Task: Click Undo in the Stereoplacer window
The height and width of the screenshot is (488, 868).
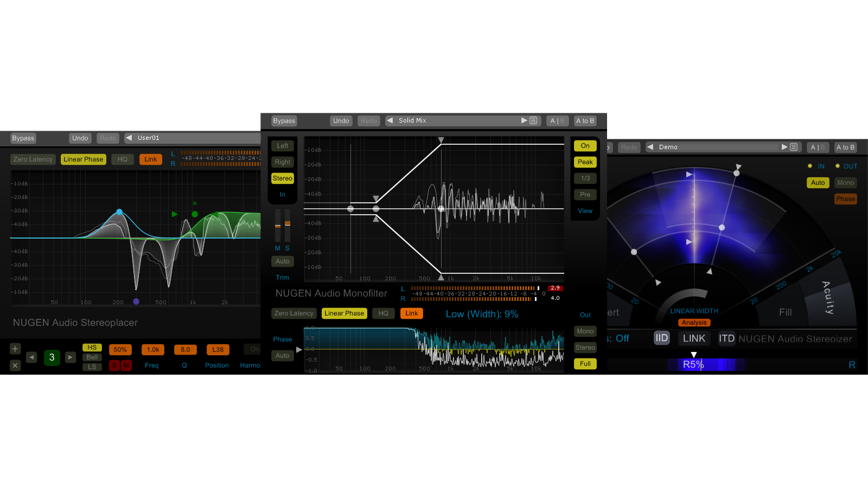Action: tap(80, 138)
